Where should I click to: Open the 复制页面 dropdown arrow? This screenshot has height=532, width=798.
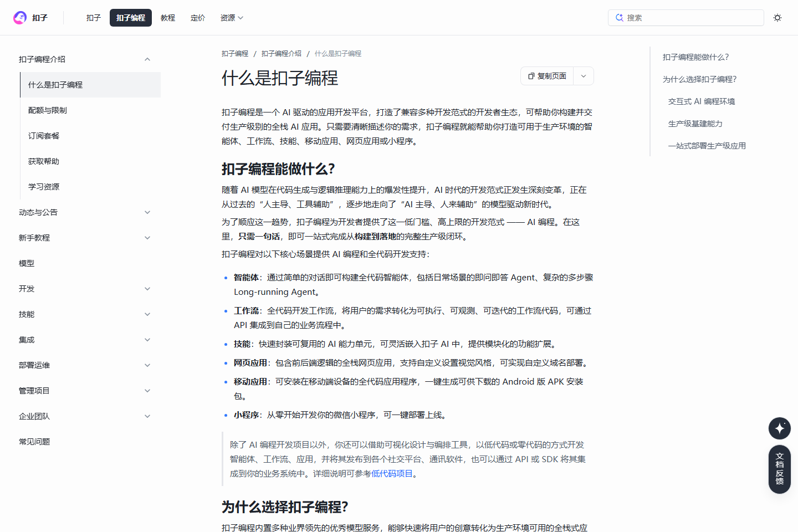tap(584, 76)
